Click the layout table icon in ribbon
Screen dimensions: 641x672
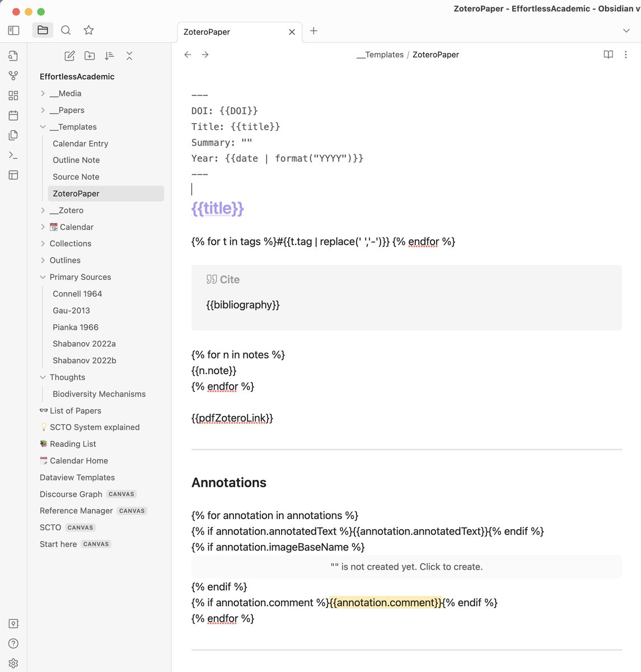tap(13, 175)
